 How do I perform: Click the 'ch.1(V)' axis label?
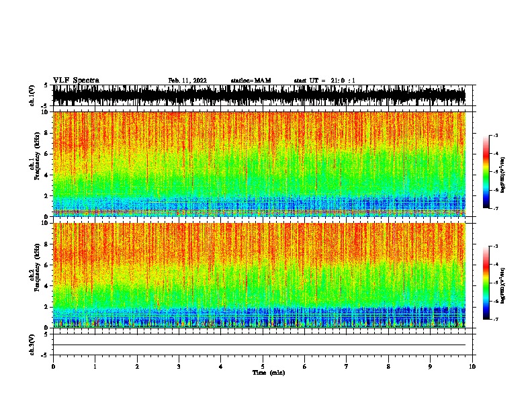(32, 95)
